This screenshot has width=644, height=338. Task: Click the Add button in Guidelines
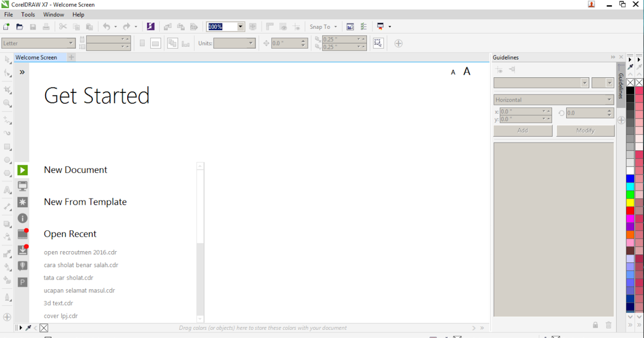point(523,130)
